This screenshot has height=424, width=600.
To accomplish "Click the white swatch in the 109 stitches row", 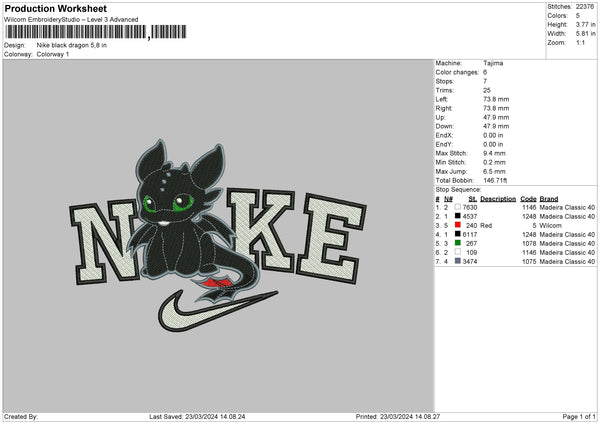I will click(457, 252).
